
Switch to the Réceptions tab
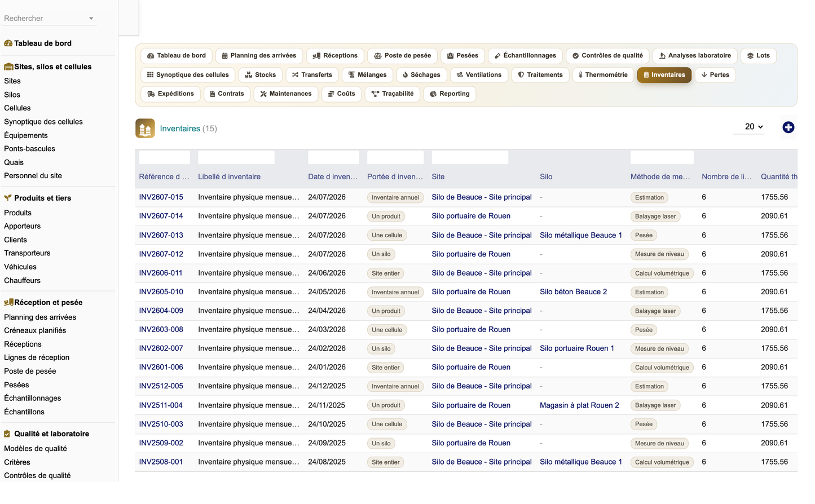coord(335,56)
